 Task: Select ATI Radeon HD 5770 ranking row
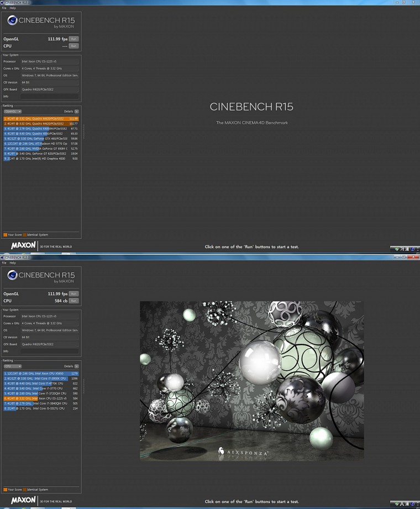pyautogui.click(x=41, y=144)
